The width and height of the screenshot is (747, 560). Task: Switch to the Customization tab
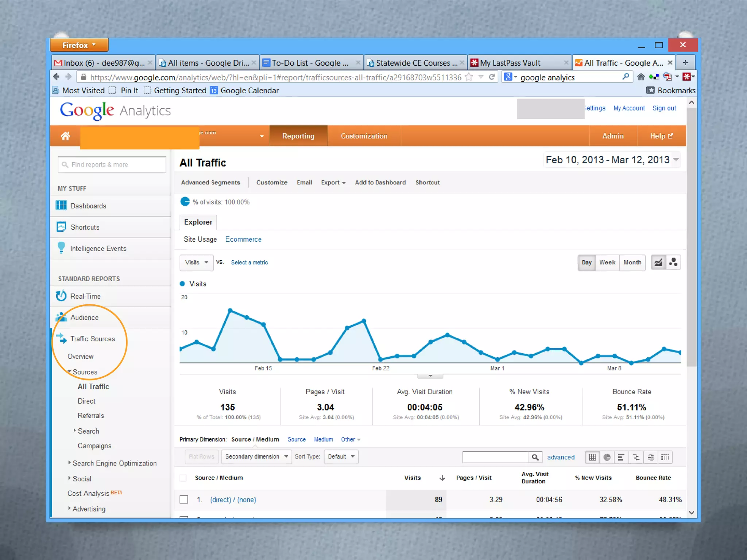click(x=364, y=136)
